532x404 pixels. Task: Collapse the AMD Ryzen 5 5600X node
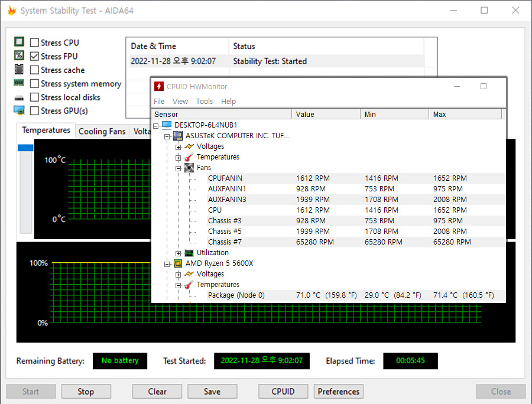coord(167,264)
